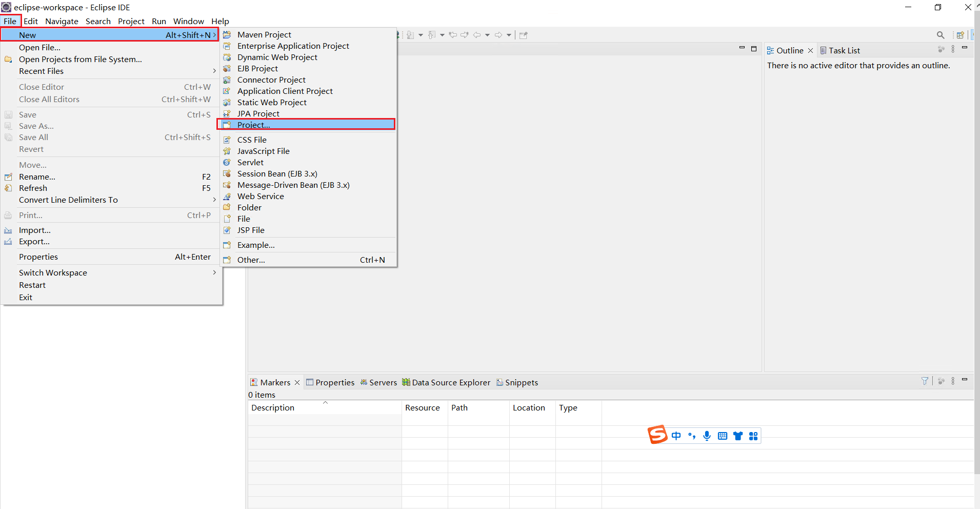
Task: Click the Location column header
Action: tap(532, 407)
